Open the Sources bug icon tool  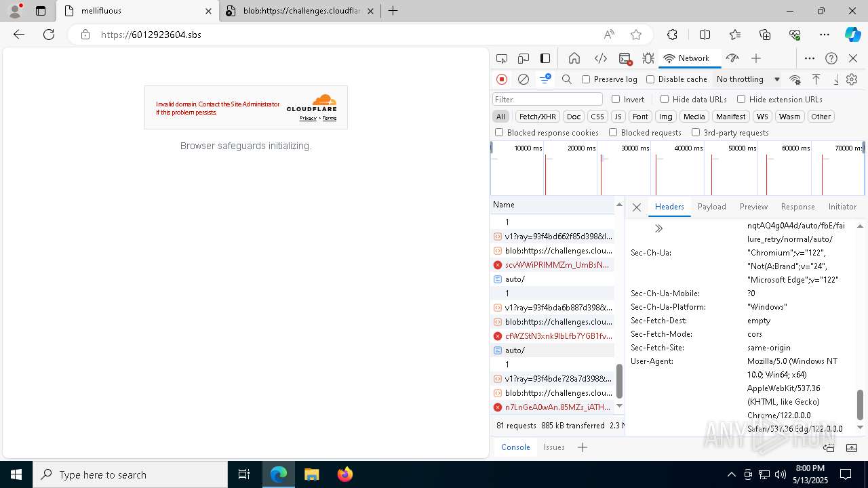coord(648,58)
